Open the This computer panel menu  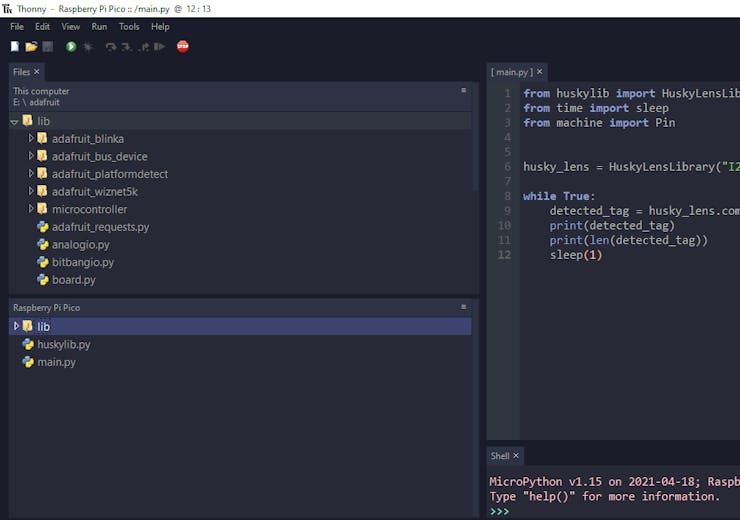click(463, 90)
